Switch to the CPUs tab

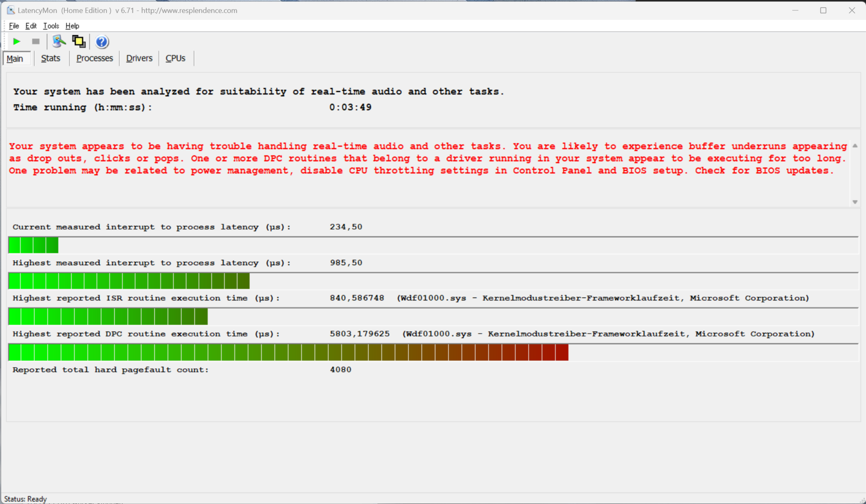click(175, 58)
